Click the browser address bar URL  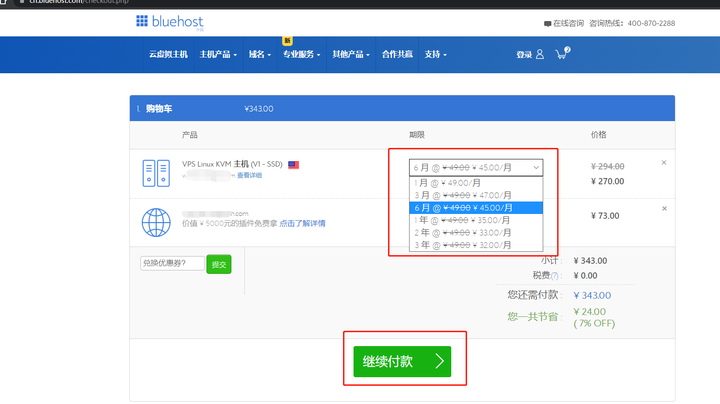pos(79,2)
